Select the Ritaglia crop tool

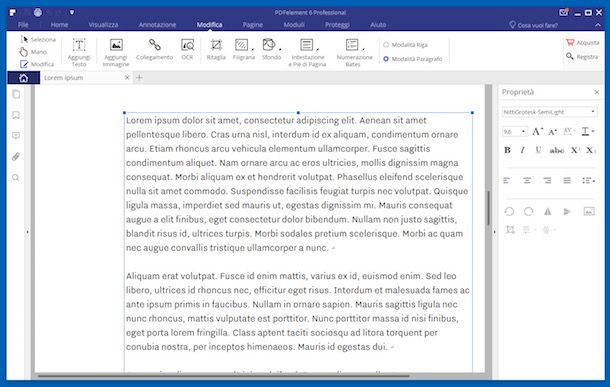point(216,49)
